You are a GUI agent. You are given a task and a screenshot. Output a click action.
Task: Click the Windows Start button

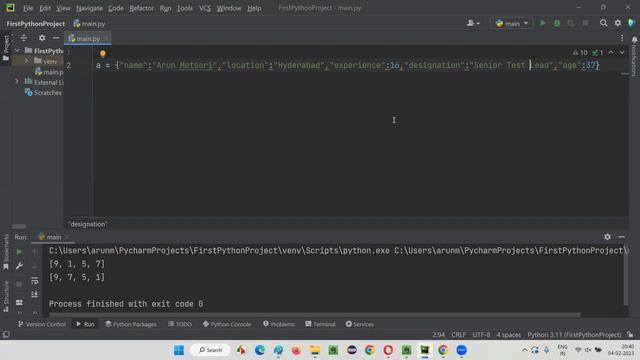179,350
